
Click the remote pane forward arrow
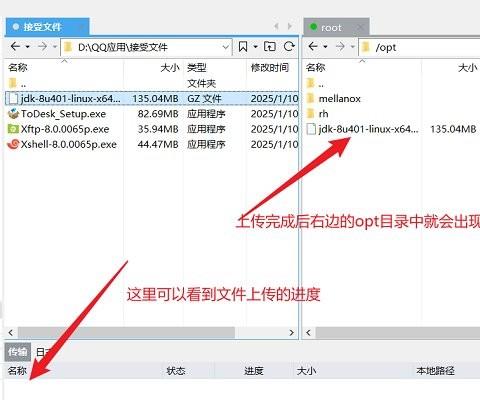click(x=340, y=46)
